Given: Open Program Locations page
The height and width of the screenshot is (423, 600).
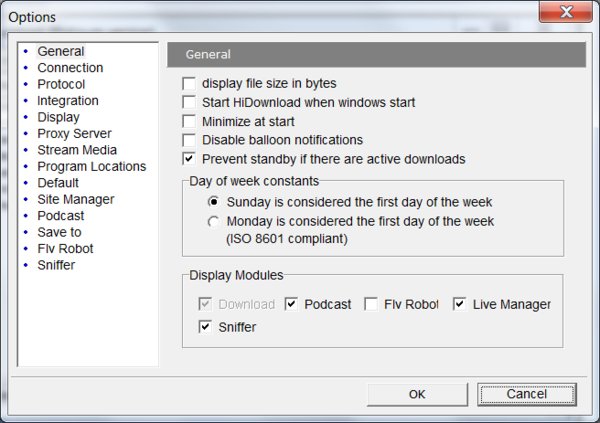Looking at the screenshot, I should [91, 166].
